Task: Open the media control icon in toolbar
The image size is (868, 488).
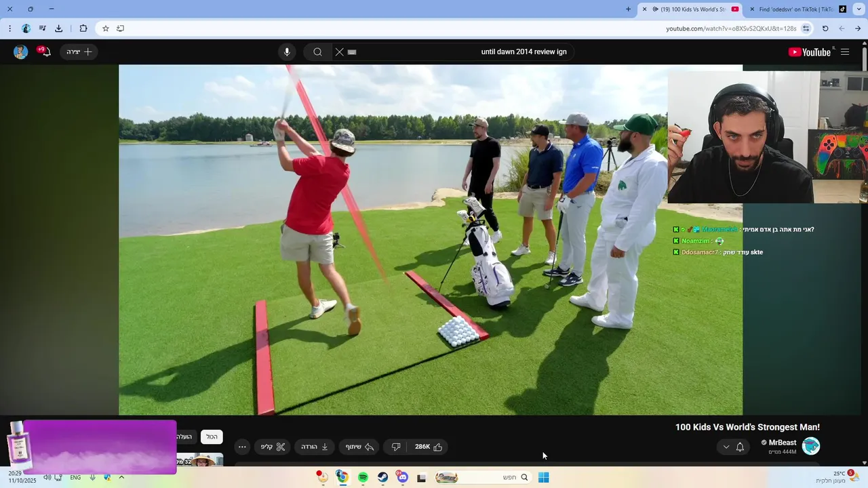Action: pos(43,28)
